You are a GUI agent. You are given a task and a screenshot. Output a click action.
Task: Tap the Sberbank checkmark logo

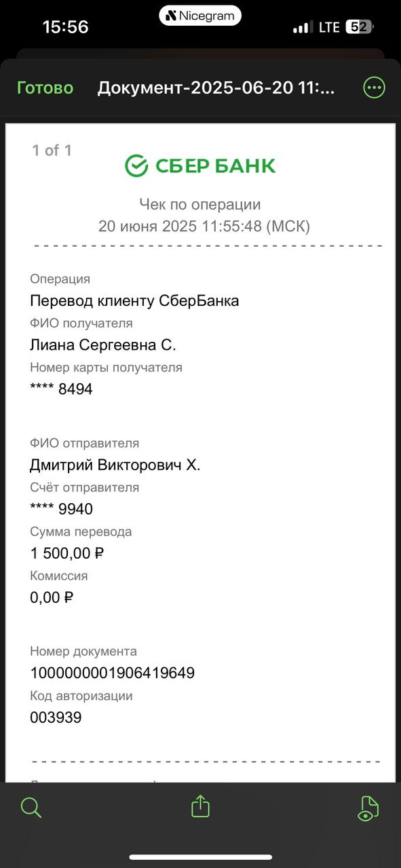(x=136, y=165)
